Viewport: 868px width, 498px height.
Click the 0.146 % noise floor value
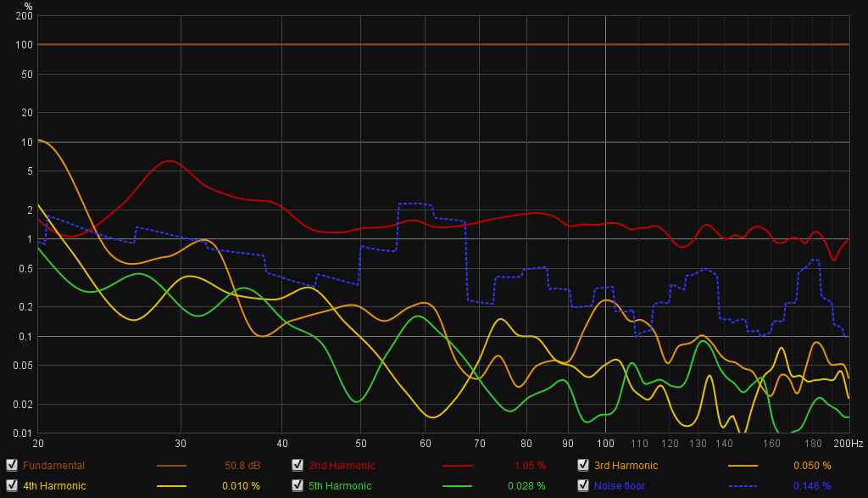812,486
